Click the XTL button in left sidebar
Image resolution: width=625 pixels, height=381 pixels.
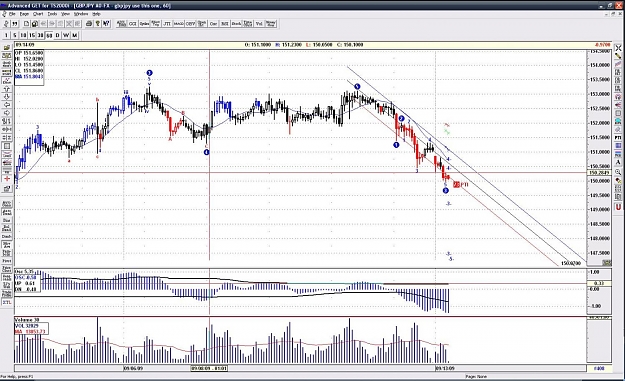click(x=7, y=302)
